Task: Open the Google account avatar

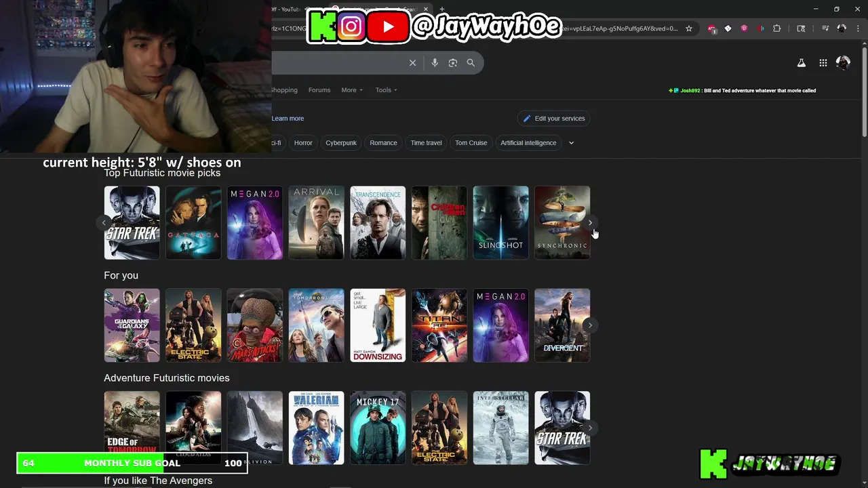Action: (843, 62)
